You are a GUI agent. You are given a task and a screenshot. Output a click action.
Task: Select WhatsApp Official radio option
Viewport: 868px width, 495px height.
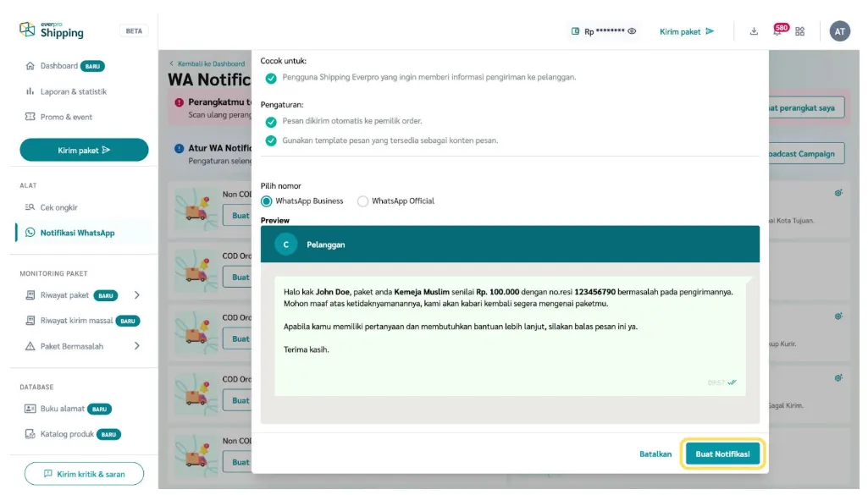point(363,201)
